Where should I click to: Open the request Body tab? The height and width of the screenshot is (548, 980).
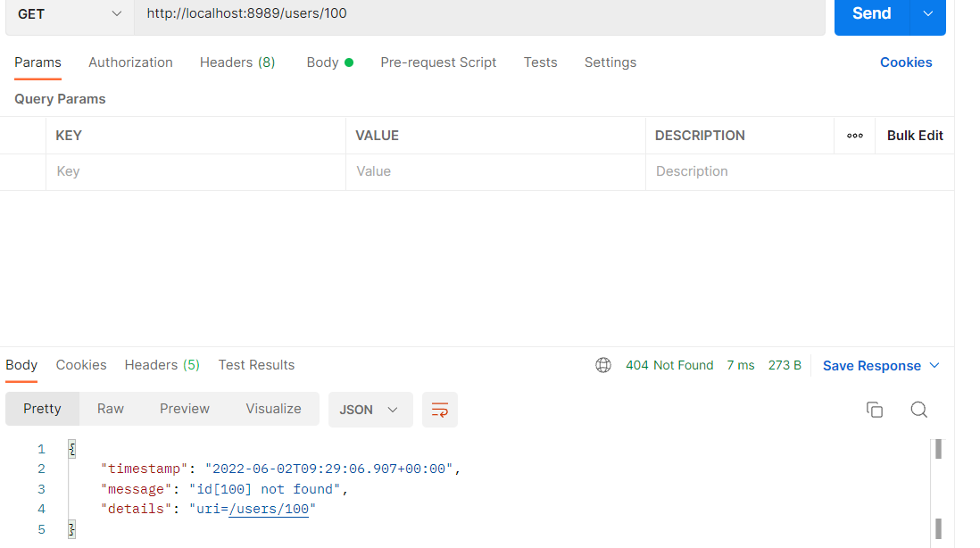click(x=330, y=62)
